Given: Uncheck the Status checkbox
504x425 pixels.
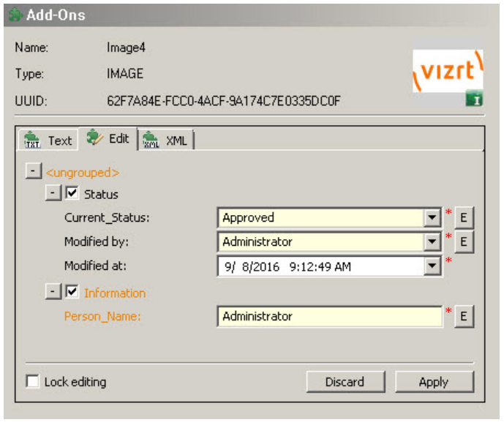Looking at the screenshot, I should (x=72, y=193).
